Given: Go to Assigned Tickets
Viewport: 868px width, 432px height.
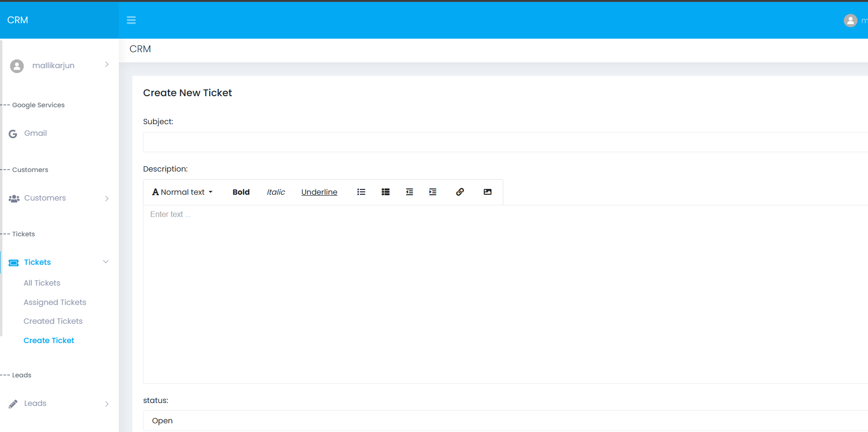Looking at the screenshot, I should tap(55, 302).
